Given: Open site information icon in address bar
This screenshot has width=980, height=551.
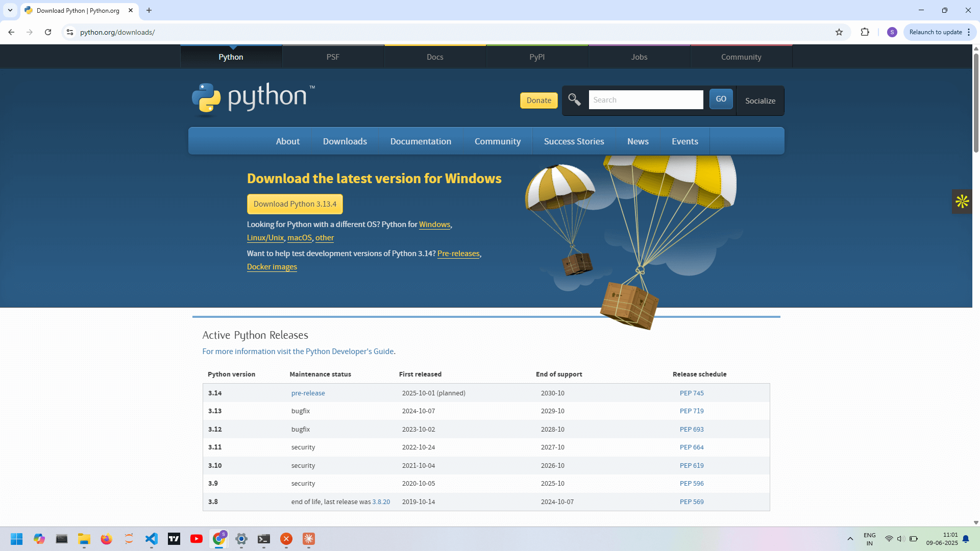Looking at the screenshot, I should [x=70, y=32].
